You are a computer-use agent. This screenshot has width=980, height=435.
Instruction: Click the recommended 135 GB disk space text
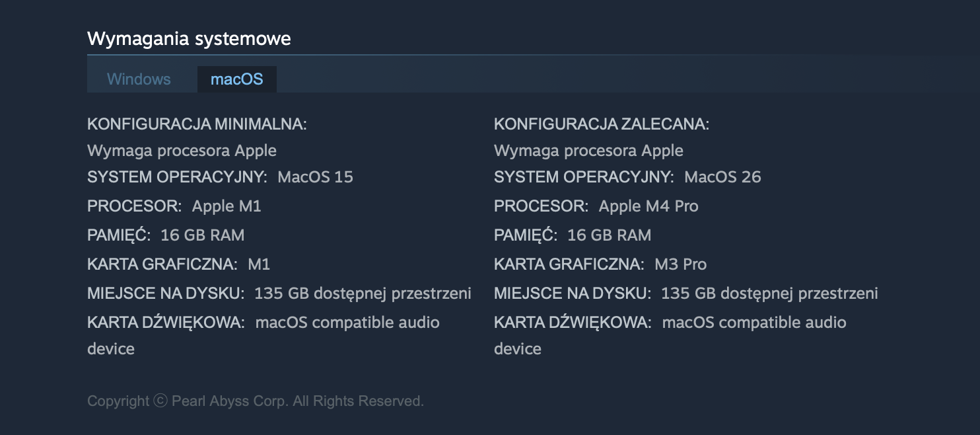pyautogui.click(x=769, y=294)
